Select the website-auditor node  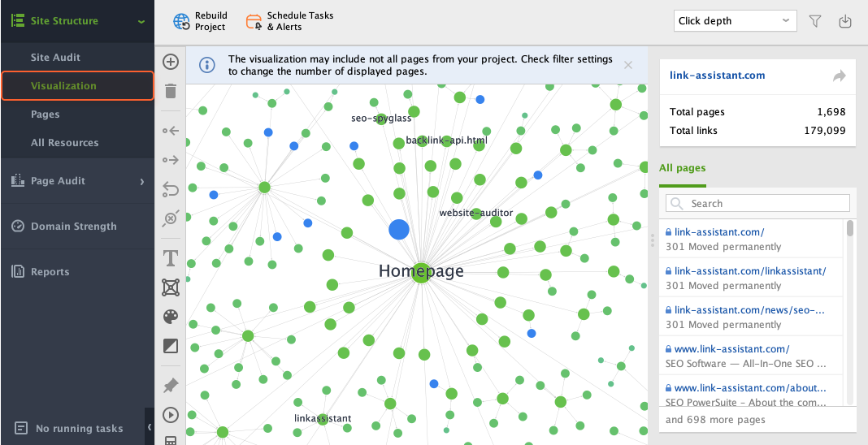pyautogui.click(x=476, y=214)
